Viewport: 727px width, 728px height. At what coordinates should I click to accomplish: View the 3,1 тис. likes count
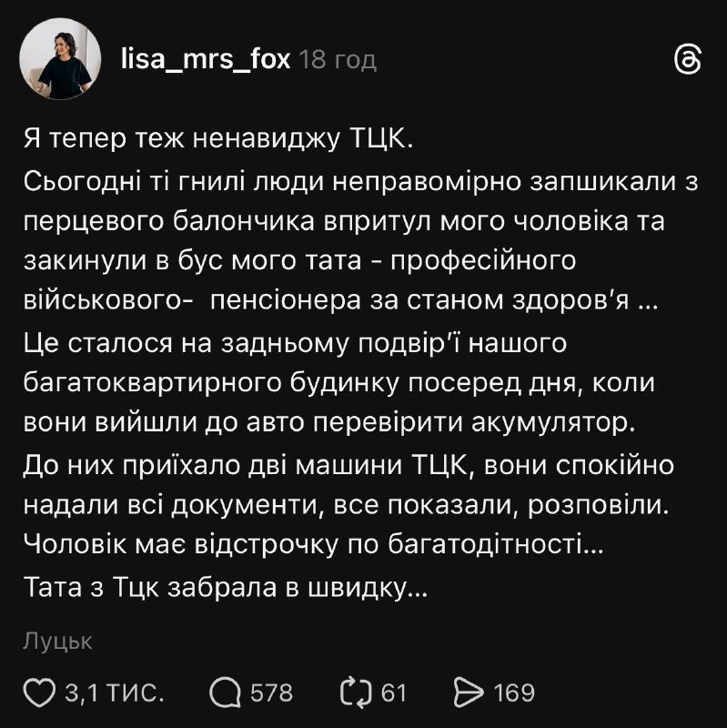coord(114,693)
